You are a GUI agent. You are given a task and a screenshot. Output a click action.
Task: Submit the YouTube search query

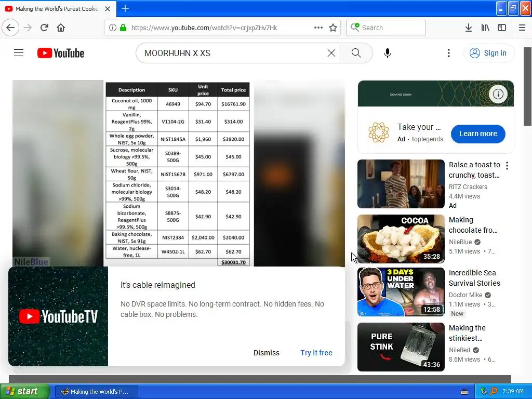pyautogui.click(x=356, y=53)
